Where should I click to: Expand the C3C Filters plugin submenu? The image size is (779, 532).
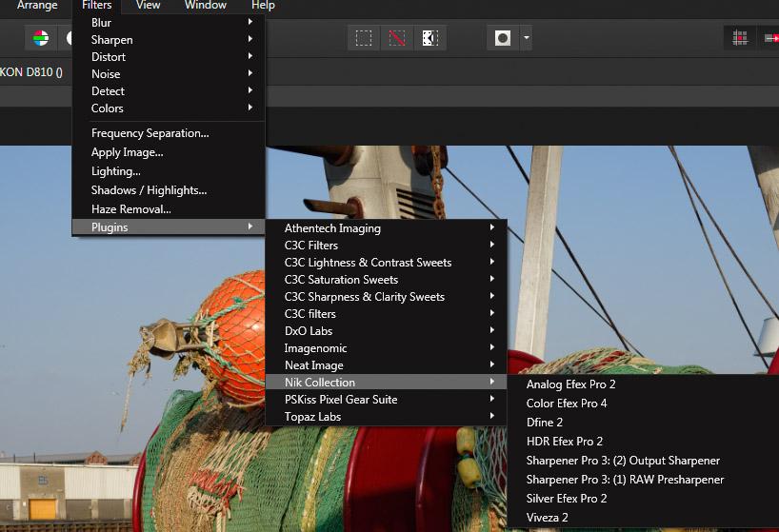(x=386, y=246)
